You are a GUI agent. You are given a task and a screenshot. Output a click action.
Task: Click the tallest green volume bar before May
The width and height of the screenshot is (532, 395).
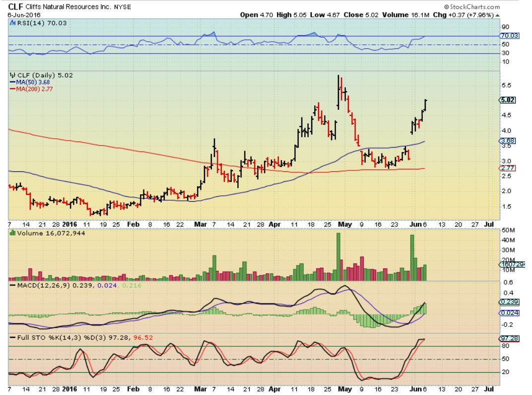click(x=338, y=257)
